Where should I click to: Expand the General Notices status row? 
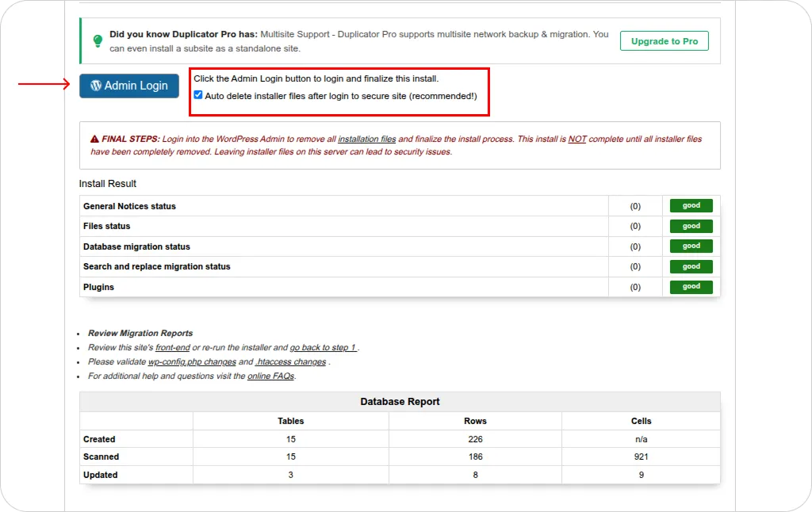[x=344, y=206]
